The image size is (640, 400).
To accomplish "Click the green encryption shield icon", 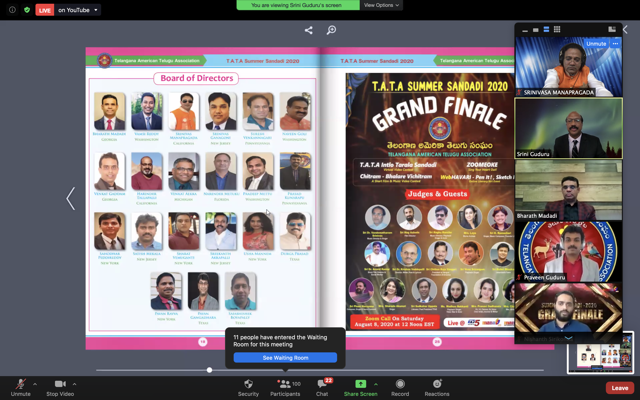I will pos(27,10).
